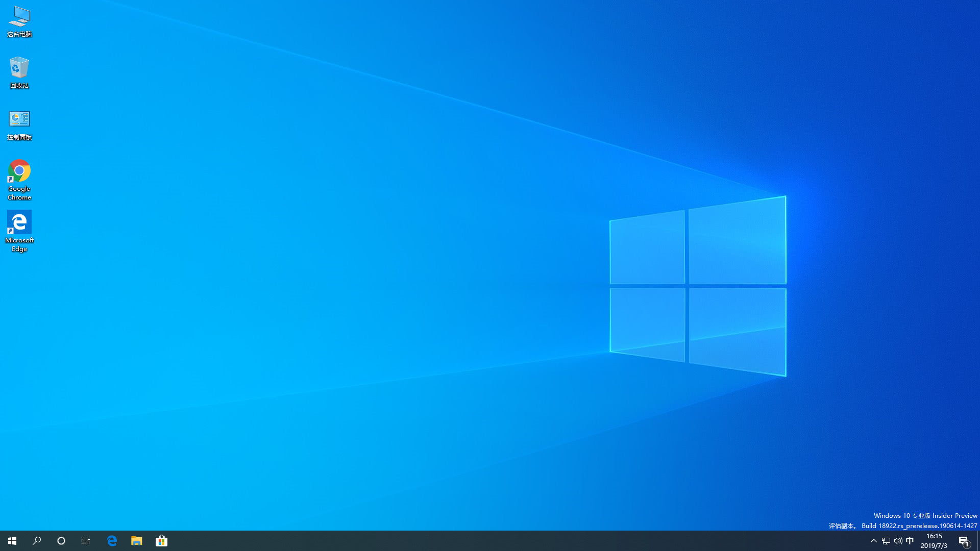The height and width of the screenshot is (551, 980).
Task: Open Task View on the taskbar
Action: click(86, 541)
